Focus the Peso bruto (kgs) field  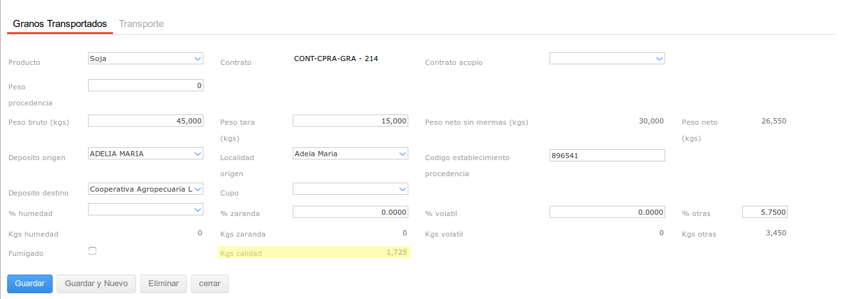tap(145, 121)
